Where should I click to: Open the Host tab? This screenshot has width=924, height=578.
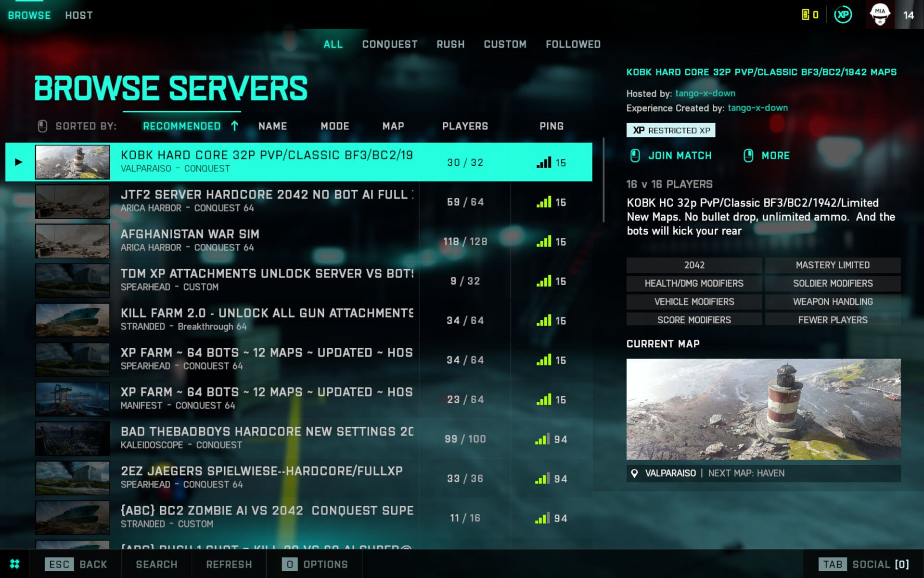point(79,15)
